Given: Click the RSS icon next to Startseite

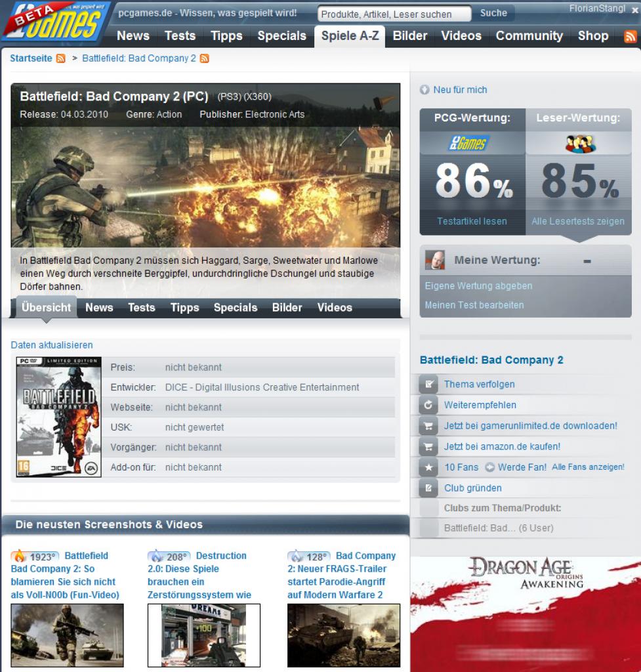Looking at the screenshot, I should coord(61,58).
